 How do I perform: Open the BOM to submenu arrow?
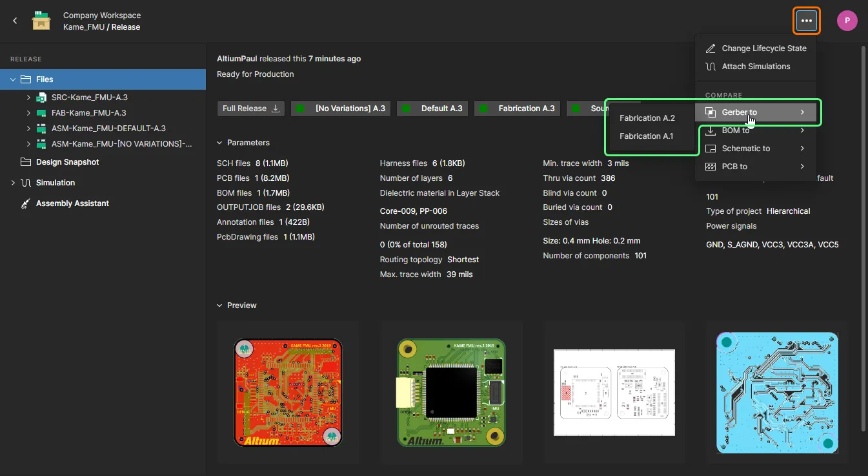(802, 130)
